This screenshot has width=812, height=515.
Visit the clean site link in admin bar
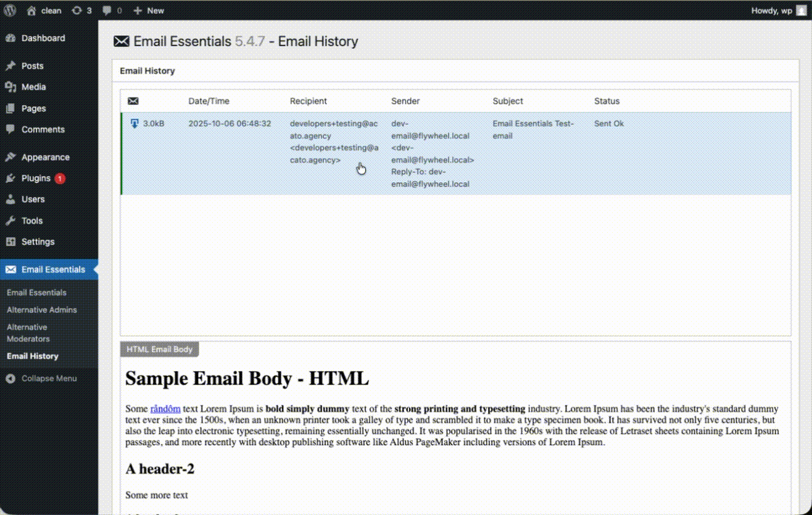click(44, 10)
